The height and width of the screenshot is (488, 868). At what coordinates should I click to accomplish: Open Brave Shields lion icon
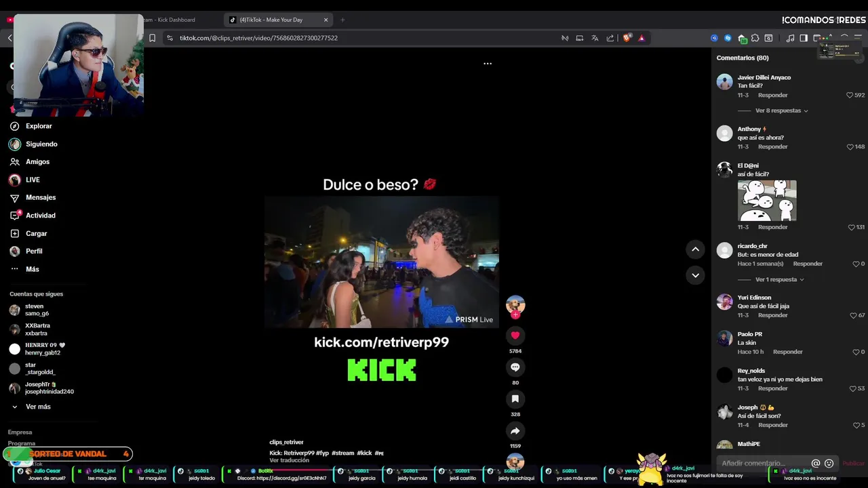(627, 38)
